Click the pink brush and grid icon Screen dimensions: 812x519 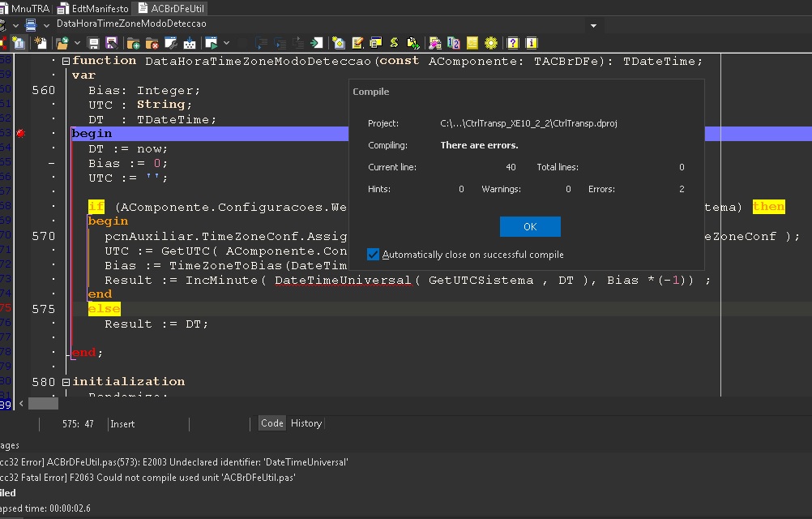coord(435,43)
